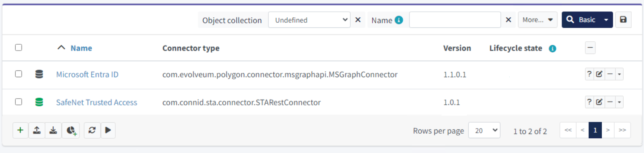
Task: Delete the SafeNet Trusted Access row with minus
Action: (609, 102)
